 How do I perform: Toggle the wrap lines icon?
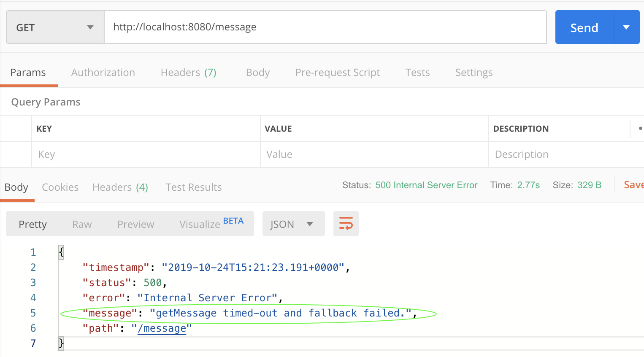tap(346, 224)
